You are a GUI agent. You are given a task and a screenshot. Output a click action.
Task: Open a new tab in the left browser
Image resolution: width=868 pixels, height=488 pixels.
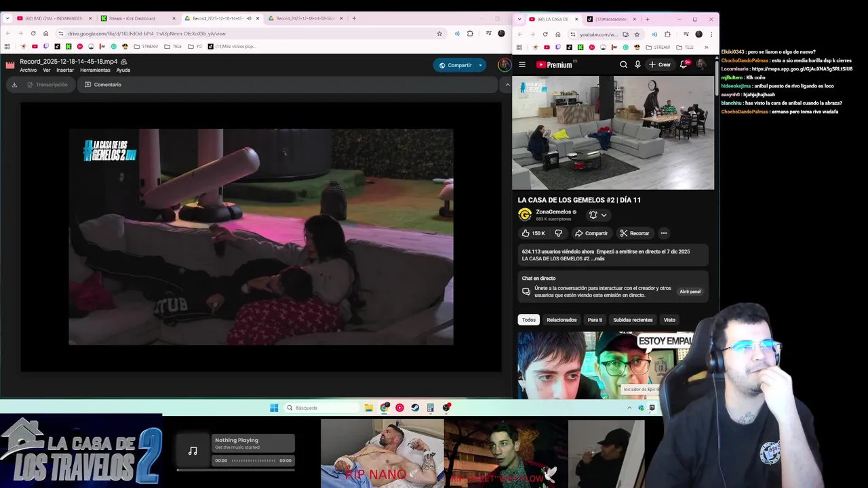click(x=354, y=18)
